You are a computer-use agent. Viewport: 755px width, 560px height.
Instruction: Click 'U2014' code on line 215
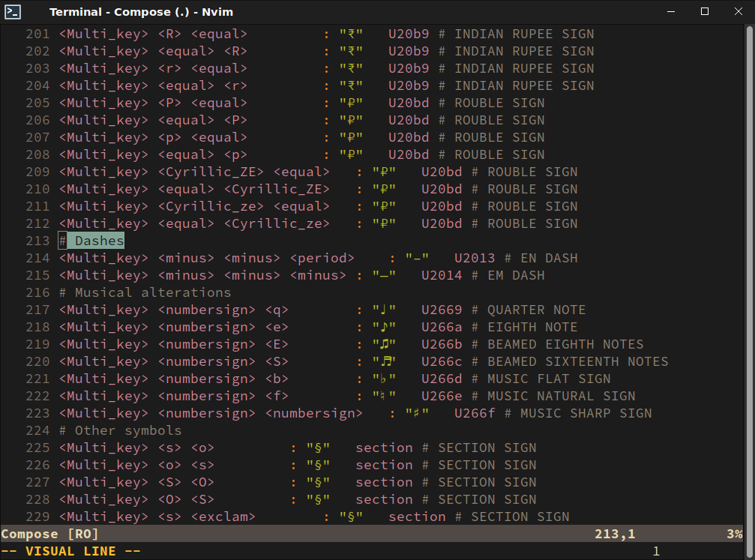(442, 275)
